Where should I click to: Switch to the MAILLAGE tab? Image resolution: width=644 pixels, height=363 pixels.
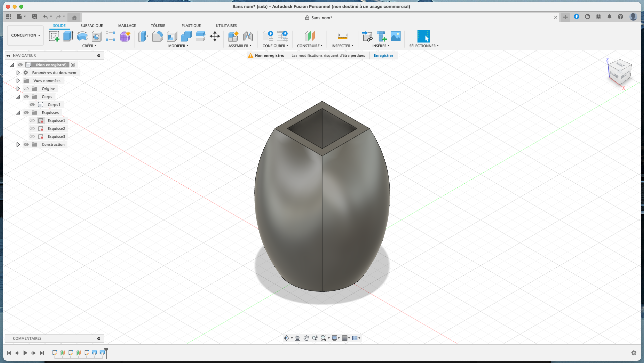tap(127, 26)
